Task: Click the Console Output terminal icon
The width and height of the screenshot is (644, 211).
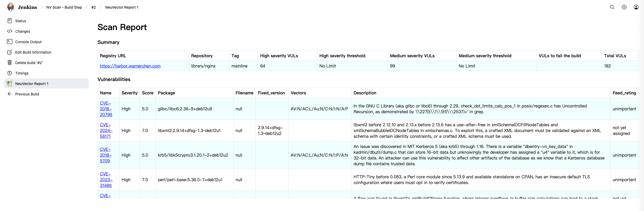Action: tap(10, 42)
